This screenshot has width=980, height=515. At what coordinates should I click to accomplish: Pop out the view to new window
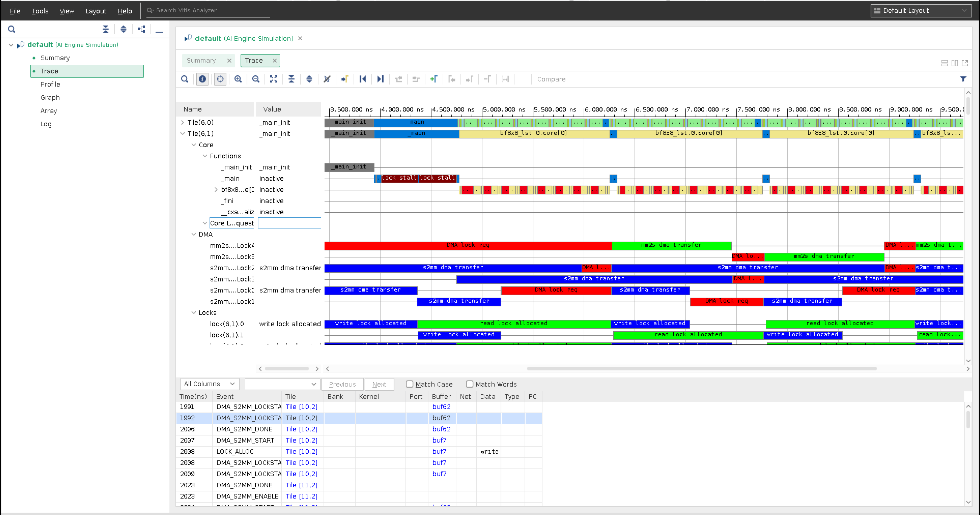965,63
